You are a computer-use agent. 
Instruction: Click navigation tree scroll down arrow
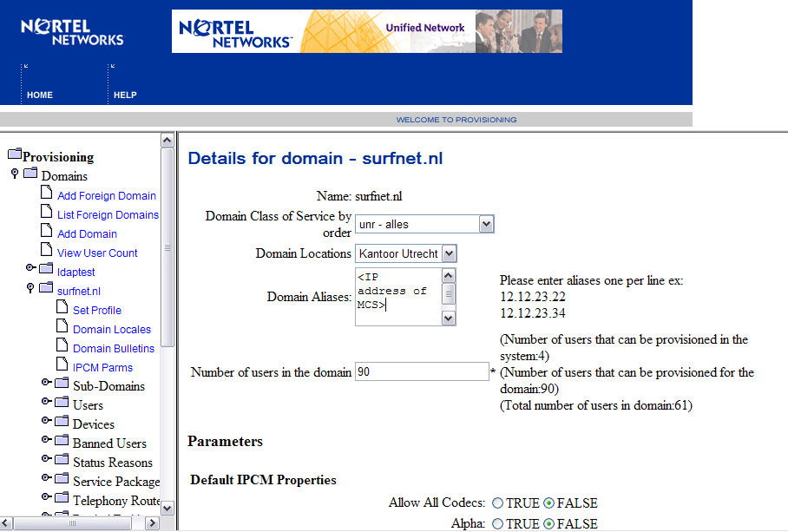coord(167,509)
